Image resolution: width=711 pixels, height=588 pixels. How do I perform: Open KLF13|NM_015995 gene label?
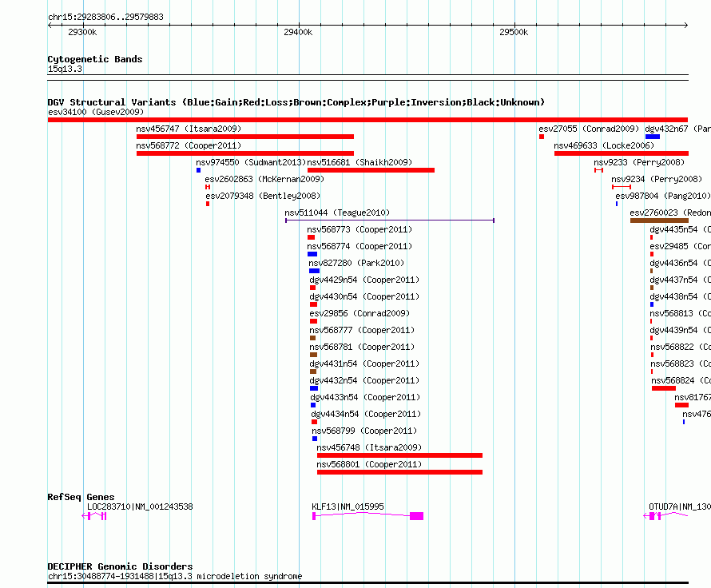[348, 507]
